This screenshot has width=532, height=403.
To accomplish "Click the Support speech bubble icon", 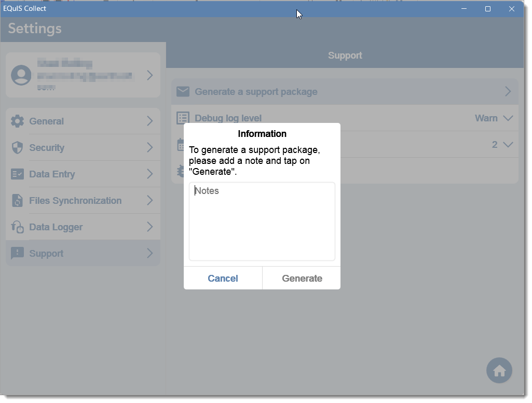I will click(17, 253).
